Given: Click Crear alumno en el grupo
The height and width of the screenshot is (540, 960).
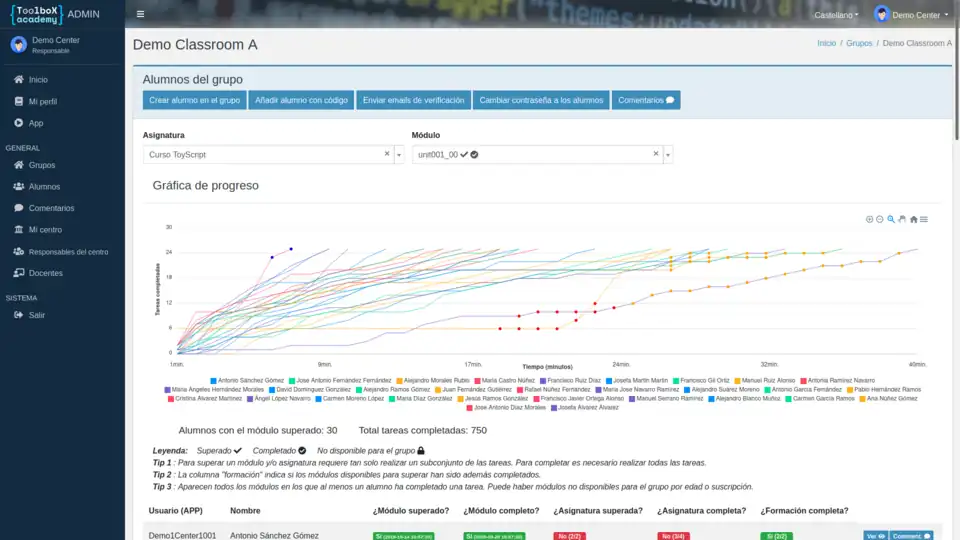Looking at the screenshot, I should tap(194, 100).
